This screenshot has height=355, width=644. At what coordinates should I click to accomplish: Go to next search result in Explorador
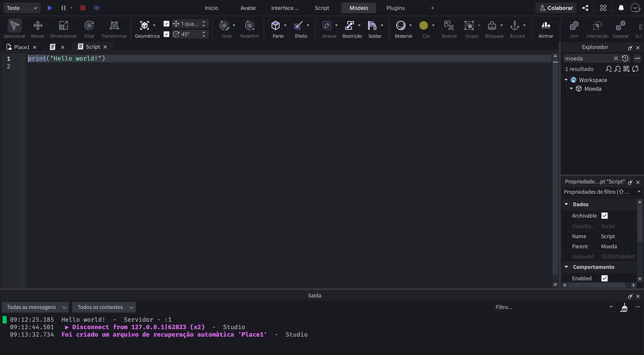click(x=618, y=69)
